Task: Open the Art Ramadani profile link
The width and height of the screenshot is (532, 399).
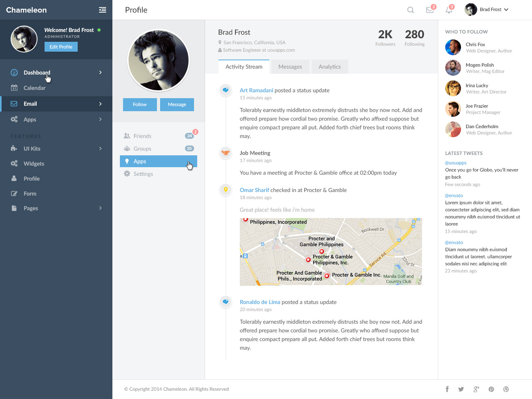Action: (256, 90)
